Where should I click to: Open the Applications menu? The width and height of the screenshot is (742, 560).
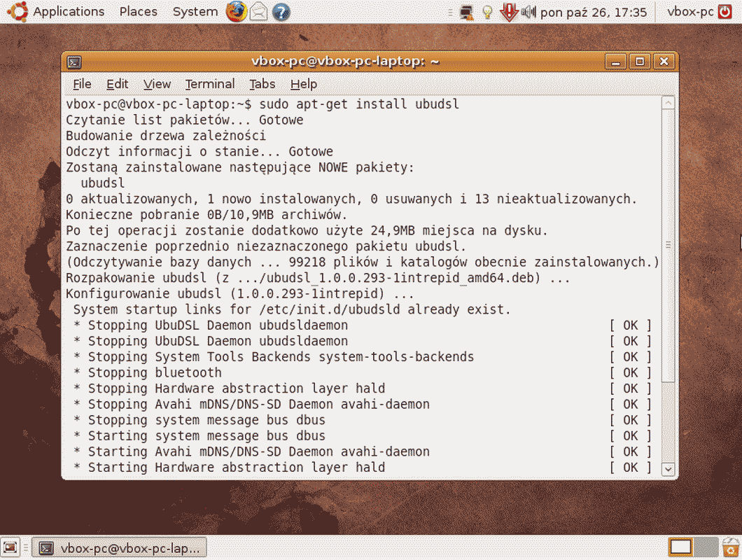(x=69, y=11)
